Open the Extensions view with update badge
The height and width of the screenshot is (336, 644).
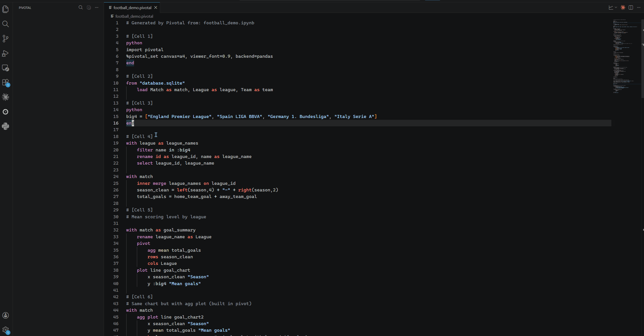6,83
